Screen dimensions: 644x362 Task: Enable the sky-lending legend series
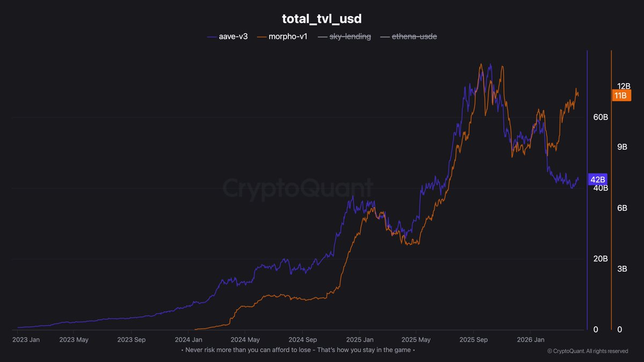[344, 36]
